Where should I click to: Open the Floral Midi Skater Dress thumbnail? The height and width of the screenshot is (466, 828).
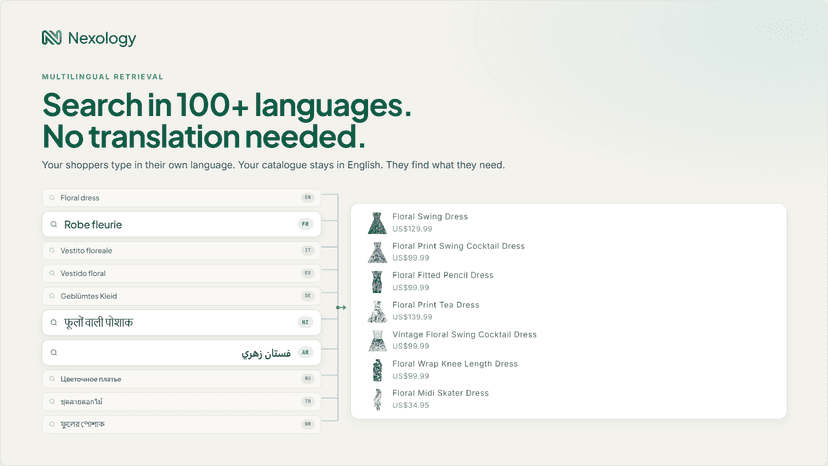(x=377, y=399)
